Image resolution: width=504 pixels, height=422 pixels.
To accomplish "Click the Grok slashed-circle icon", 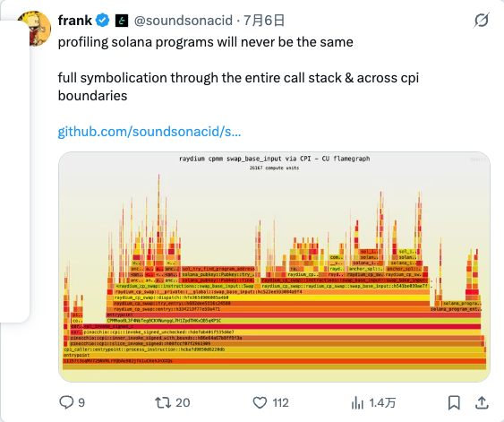I will 482,21.
